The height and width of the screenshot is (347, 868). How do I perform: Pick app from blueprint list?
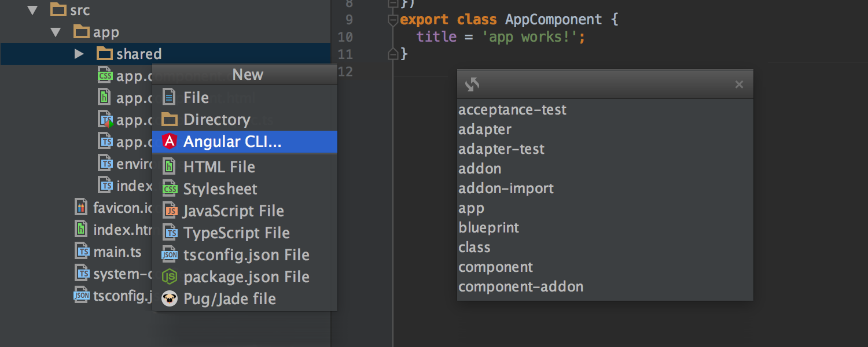[605, 208]
